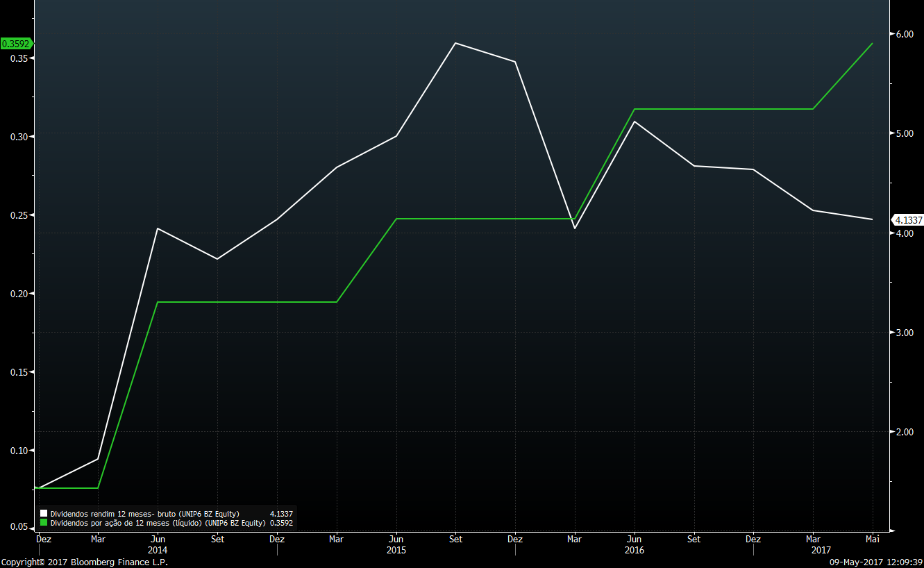Select the 2016 year label on time axis
The height and width of the screenshot is (568, 924).
point(635,550)
